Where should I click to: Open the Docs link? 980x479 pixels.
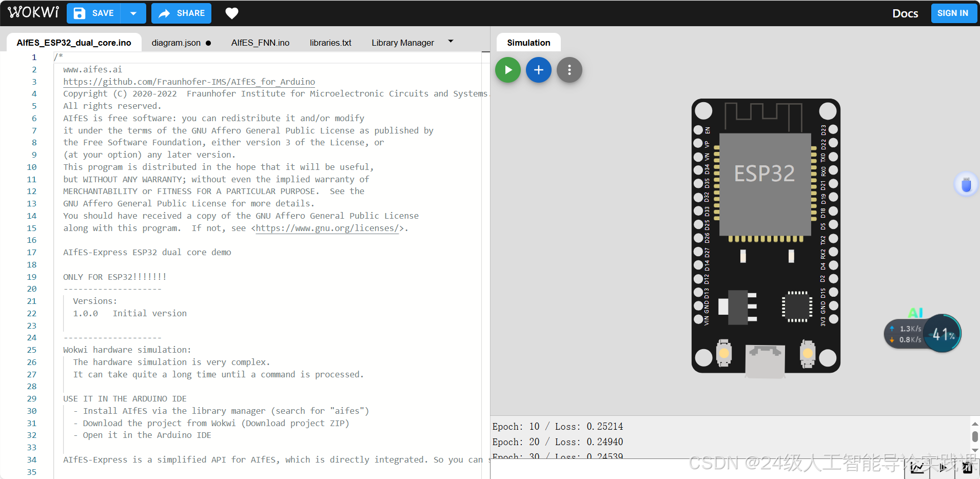(x=906, y=13)
